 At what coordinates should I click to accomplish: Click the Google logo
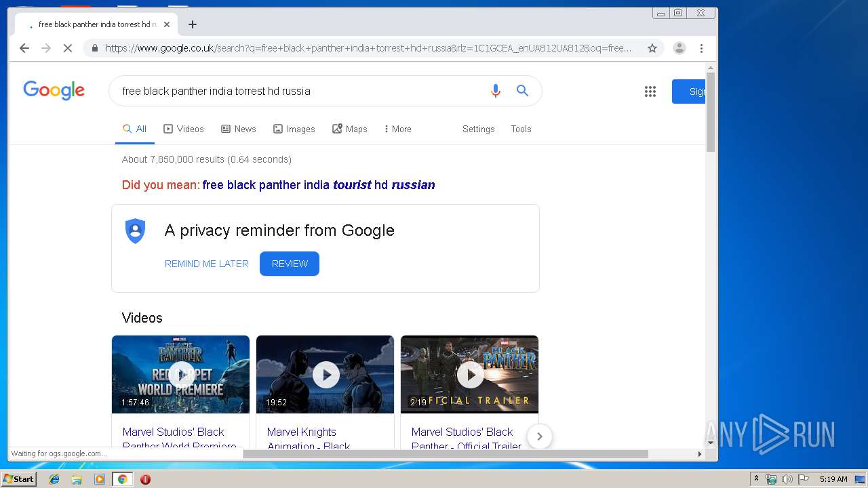[x=54, y=90]
